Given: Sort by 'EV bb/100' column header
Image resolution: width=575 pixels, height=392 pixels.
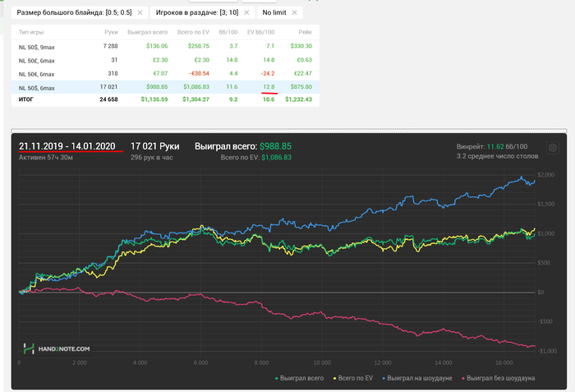Looking at the screenshot, I should (260, 32).
